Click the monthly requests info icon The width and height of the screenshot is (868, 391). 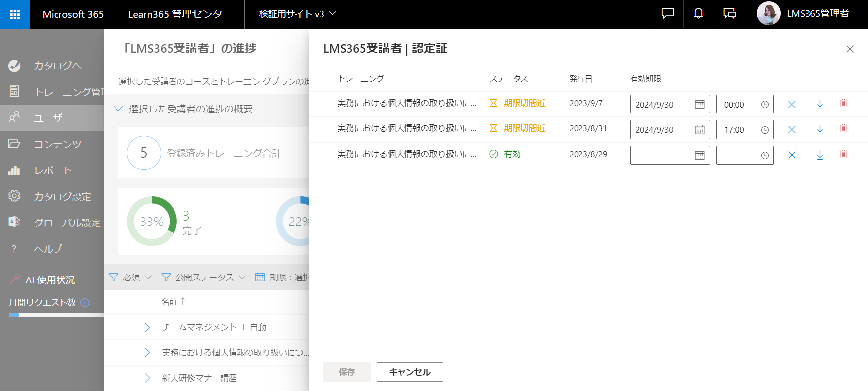click(85, 302)
